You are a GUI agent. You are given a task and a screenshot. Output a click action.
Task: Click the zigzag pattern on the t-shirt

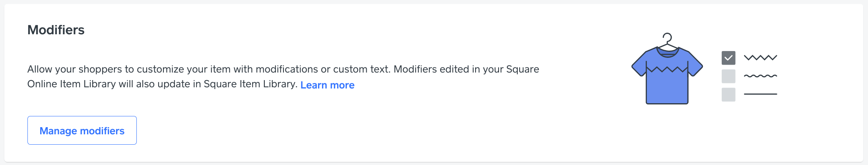[x=667, y=69]
